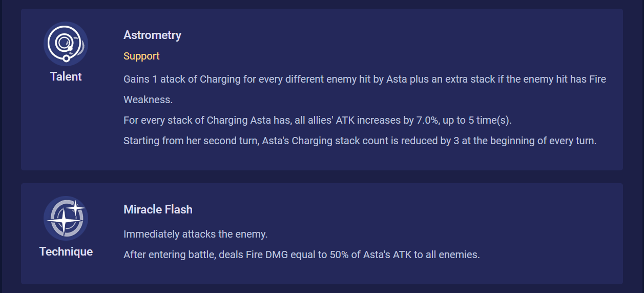Screen dimensions: 644x293
Task: Select the Talent label under the icon
Action: click(66, 77)
